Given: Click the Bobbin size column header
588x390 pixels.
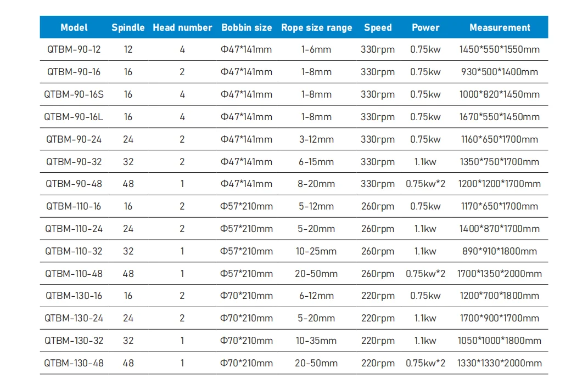Looking at the screenshot, I should point(247,27).
